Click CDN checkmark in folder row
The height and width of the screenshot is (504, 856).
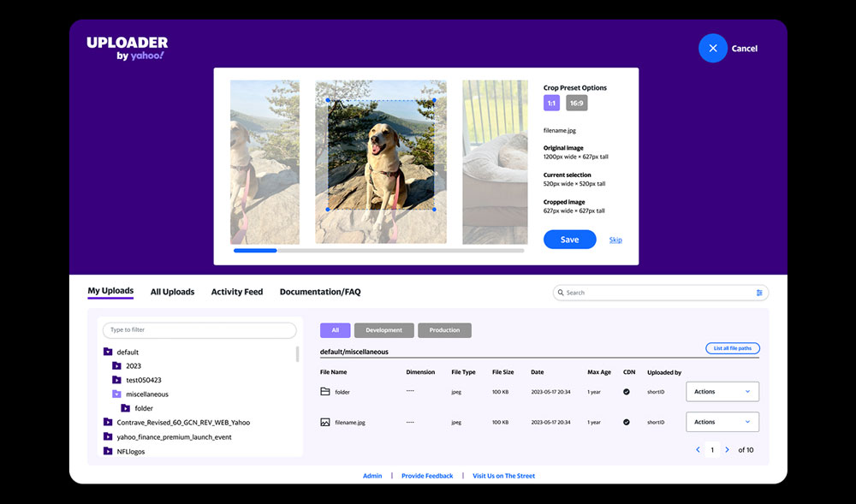tap(627, 392)
